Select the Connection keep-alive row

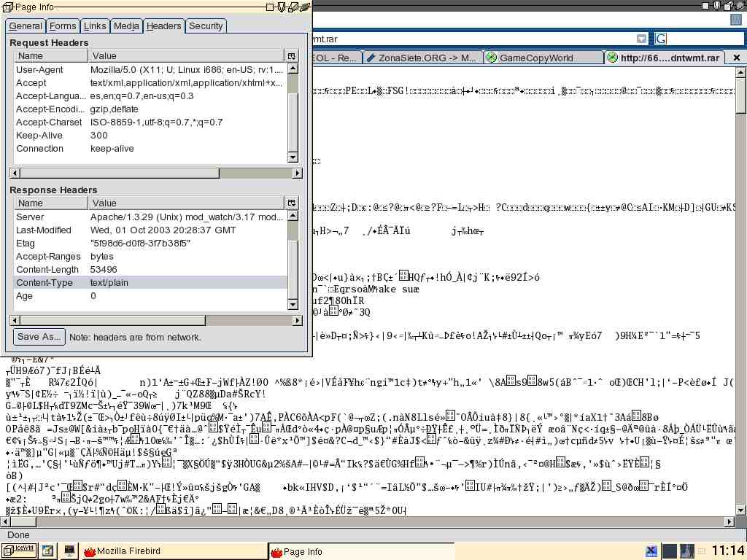point(150,149)
